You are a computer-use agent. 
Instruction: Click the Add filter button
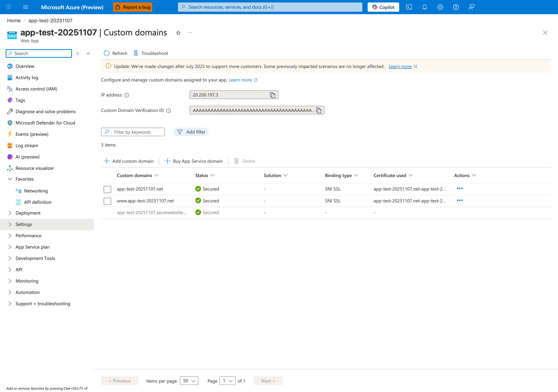coord(191,132)
